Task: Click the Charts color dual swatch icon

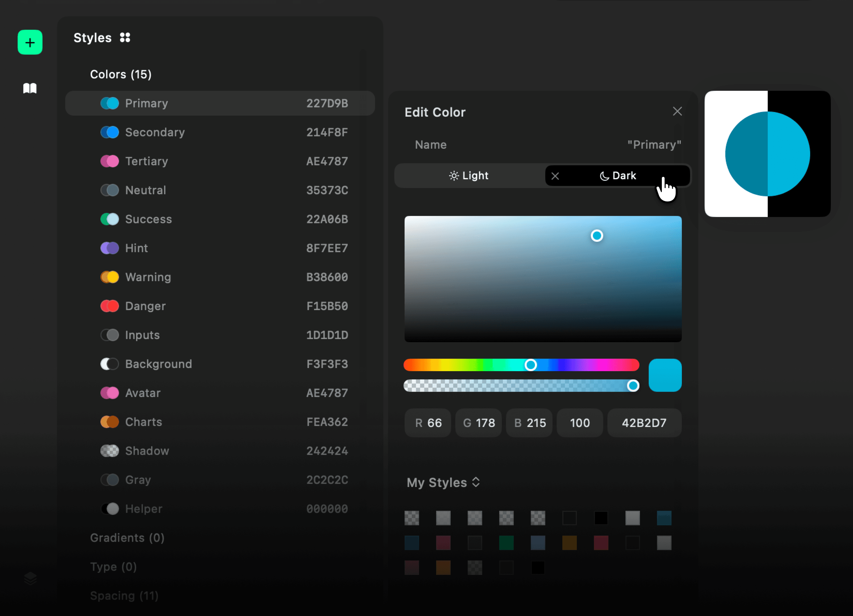Action: [110, 421]
